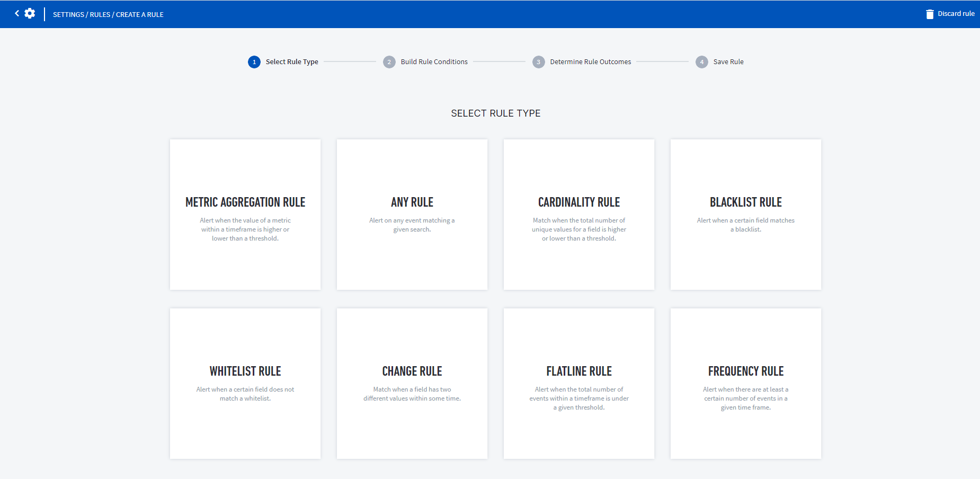This screenshot has width=980, height=479.
Task: Click step 3 circle for Determine Rule Outcomes
Action: [x=539, y=62]
